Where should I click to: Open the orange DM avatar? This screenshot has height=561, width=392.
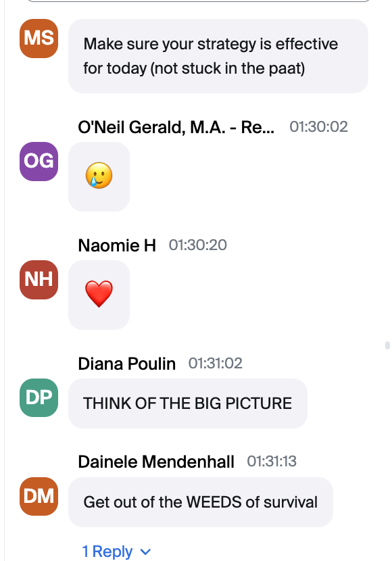(x=39, y=496)
